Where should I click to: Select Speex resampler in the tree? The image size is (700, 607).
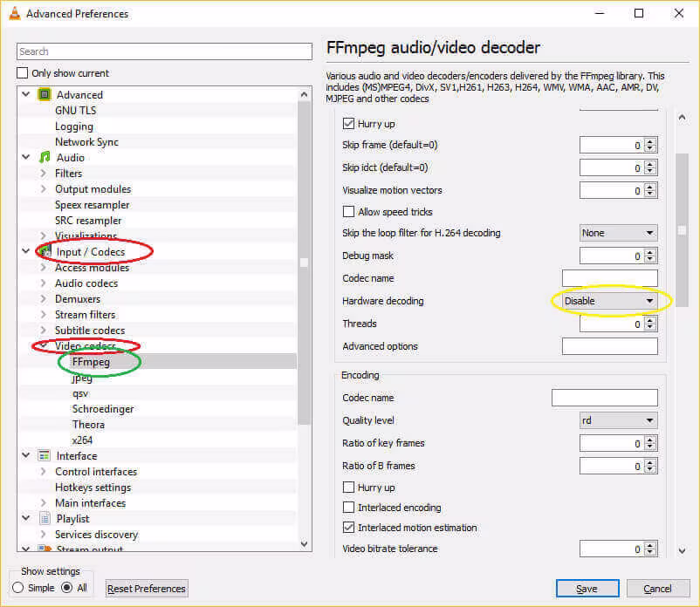(92, 205)
